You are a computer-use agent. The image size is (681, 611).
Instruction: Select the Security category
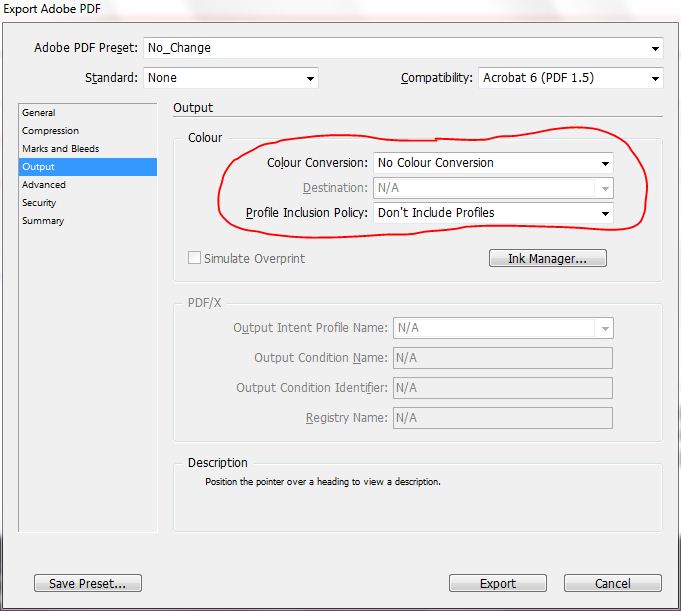click(x=88, y=203)
